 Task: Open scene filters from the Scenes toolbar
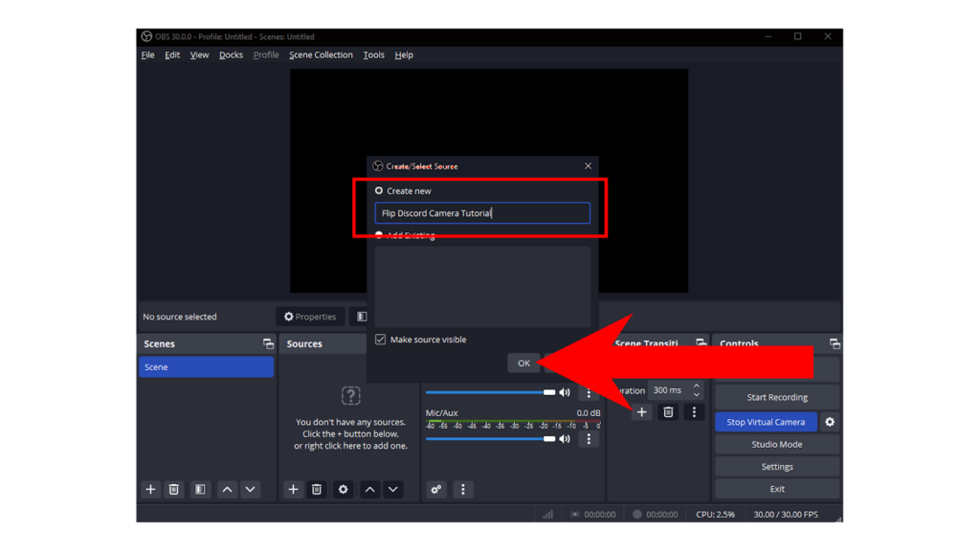point(200,489)
